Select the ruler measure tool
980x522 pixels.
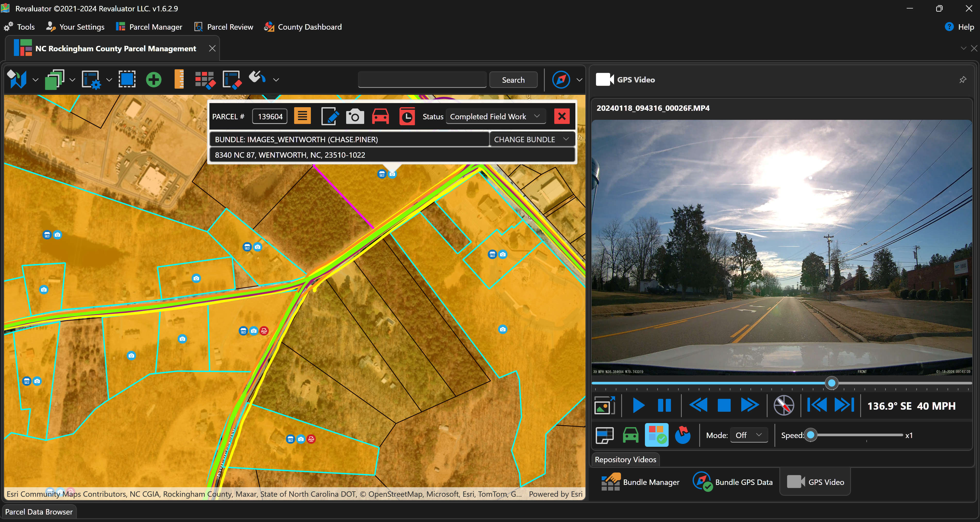(x=179, y=80)
